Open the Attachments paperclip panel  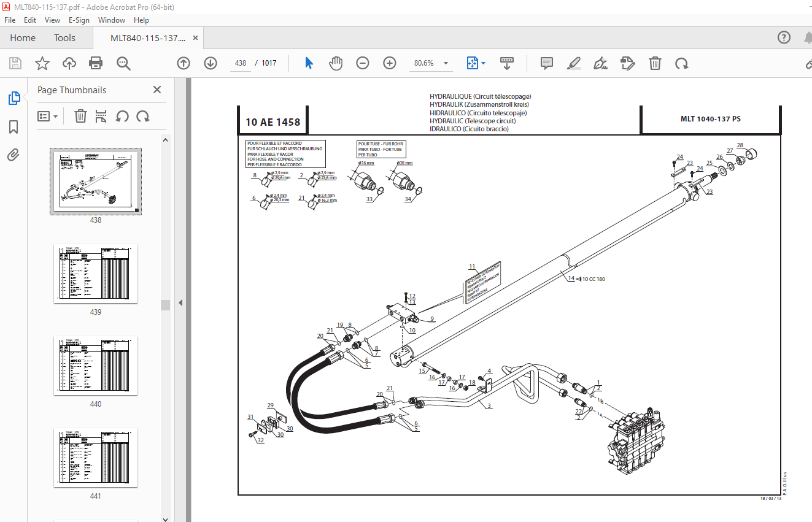pyautogui.click(x=14, y=155)
